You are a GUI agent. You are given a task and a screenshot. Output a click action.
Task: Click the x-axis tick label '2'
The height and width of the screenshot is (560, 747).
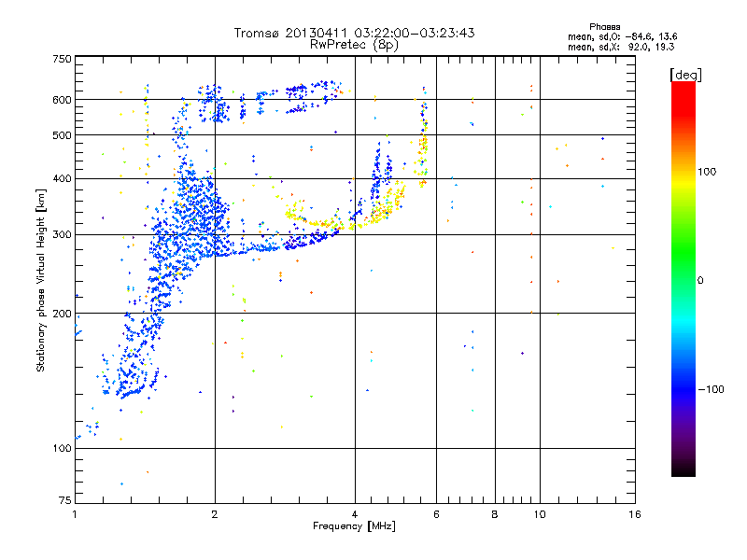tap(215, 514)
